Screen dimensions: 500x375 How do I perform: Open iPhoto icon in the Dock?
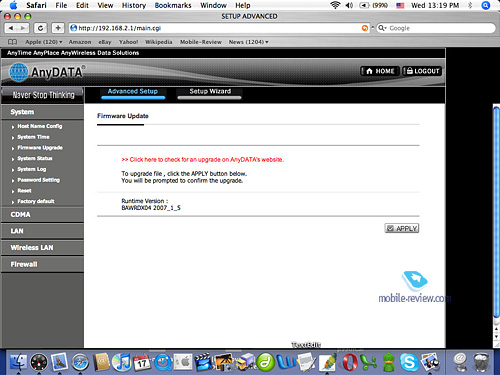(x=224, y=362)
